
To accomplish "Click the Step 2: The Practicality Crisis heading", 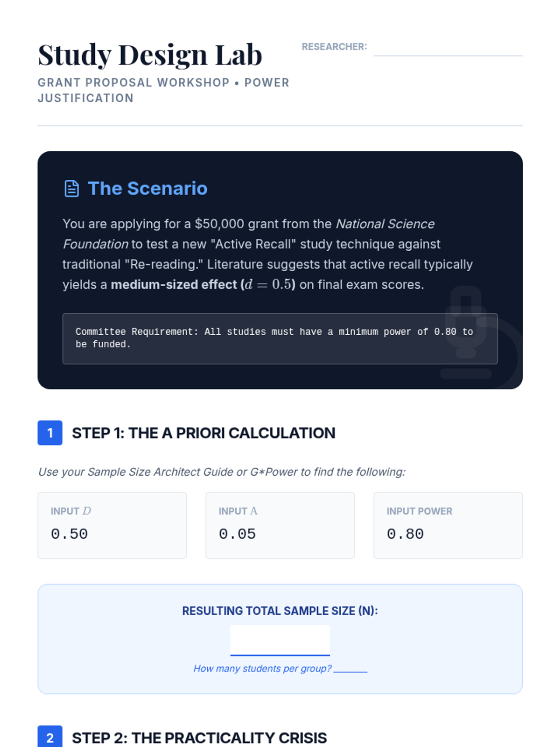I will 199,738.
